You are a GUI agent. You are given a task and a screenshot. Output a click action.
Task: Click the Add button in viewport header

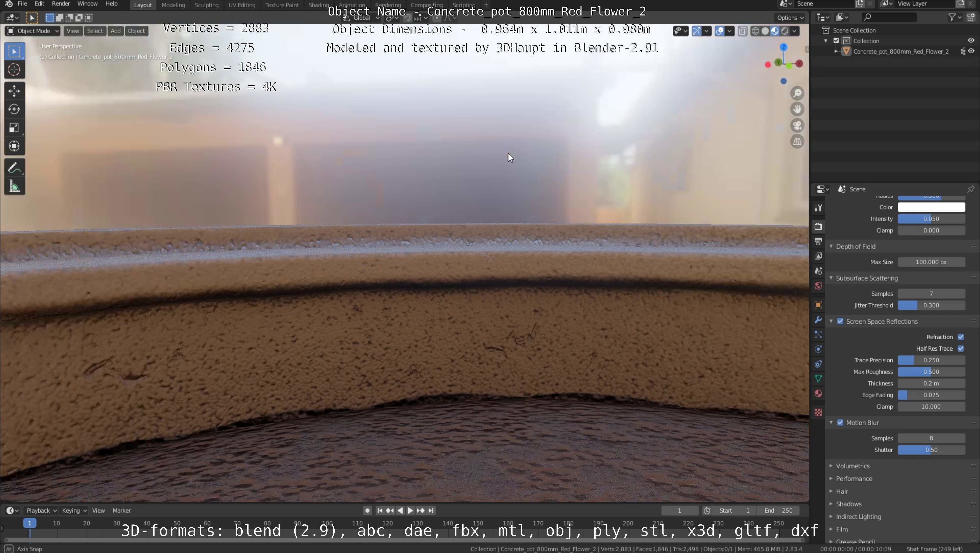[x=115, y=31]
